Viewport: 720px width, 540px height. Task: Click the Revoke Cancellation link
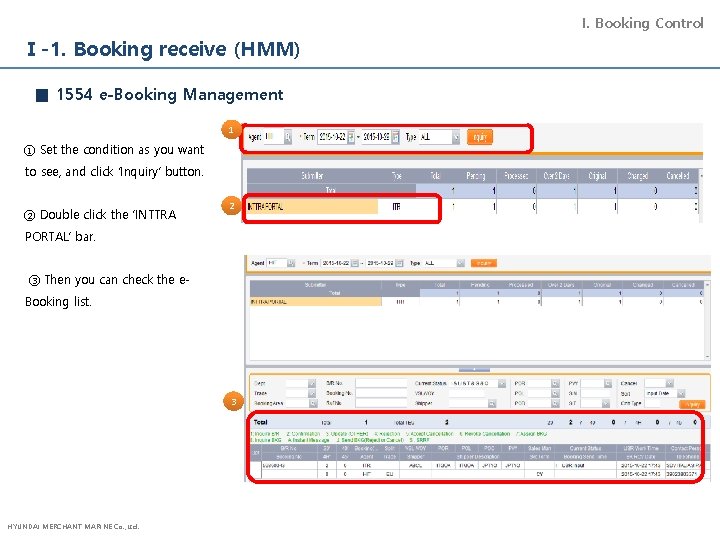click(485, 433)
